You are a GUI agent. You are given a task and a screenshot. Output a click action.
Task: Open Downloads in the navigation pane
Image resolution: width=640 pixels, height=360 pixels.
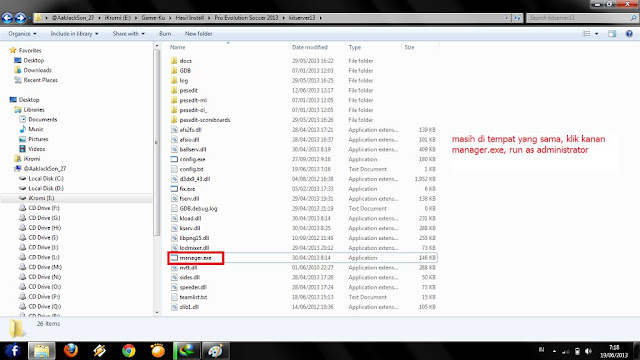tap(38, 70)
